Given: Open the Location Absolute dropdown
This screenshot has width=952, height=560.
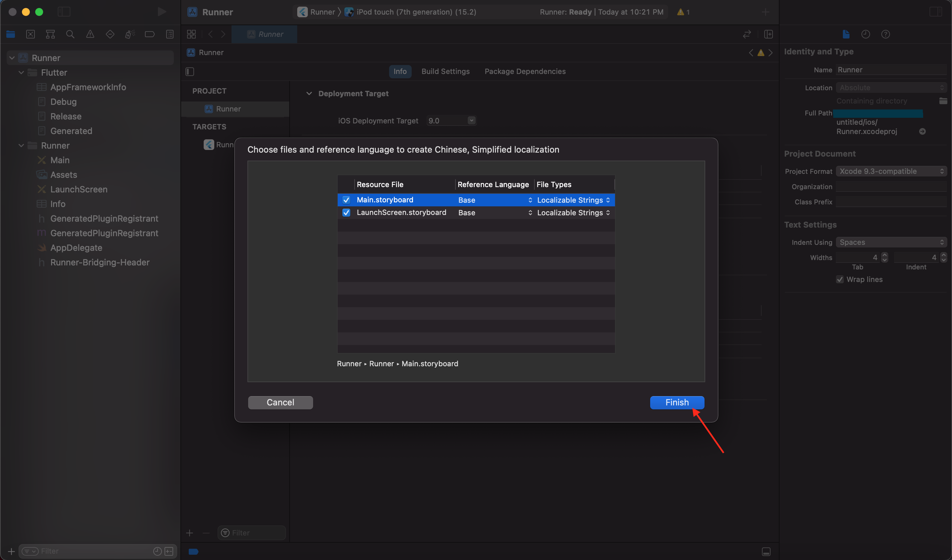Looking at the screenshot, I should click(891, 88).
